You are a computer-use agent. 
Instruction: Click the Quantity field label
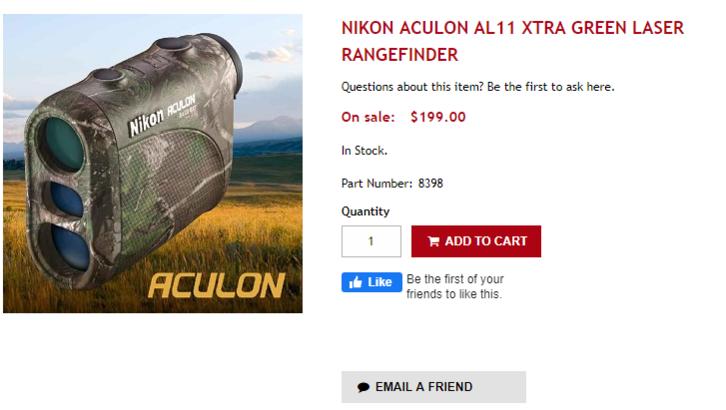(365, 211)
